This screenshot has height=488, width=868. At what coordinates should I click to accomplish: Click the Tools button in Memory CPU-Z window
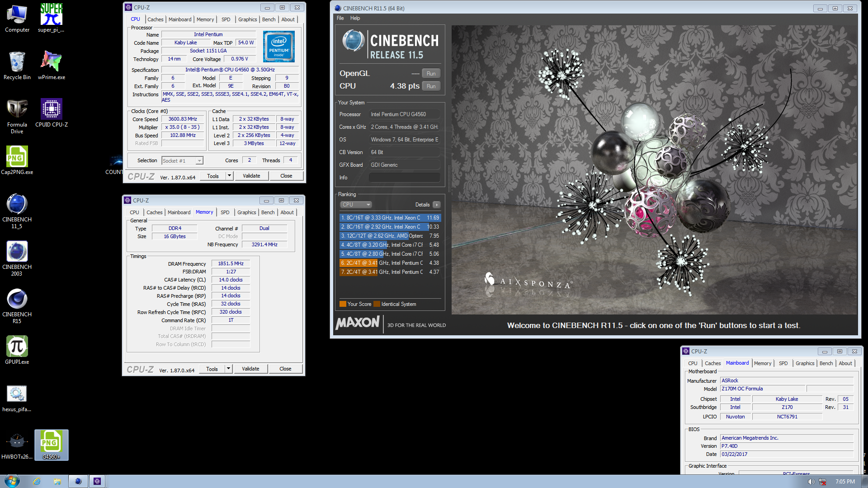tap(212, 369)
